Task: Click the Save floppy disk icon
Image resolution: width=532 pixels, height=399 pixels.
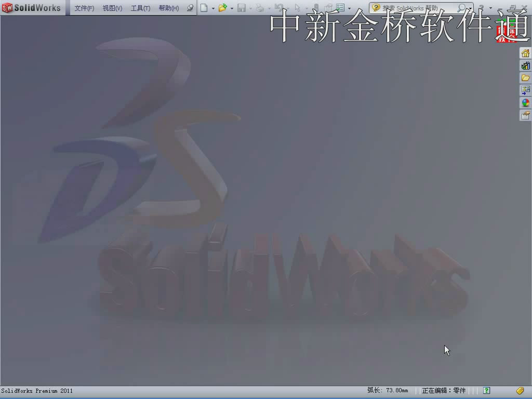Action: click(x=242, y=8)
